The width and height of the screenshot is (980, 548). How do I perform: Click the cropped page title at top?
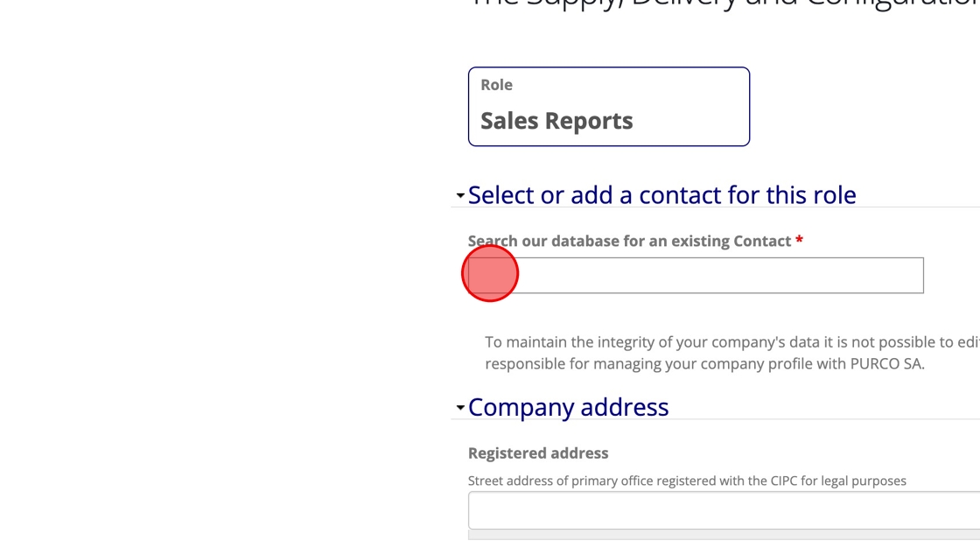tap(724, 5)
